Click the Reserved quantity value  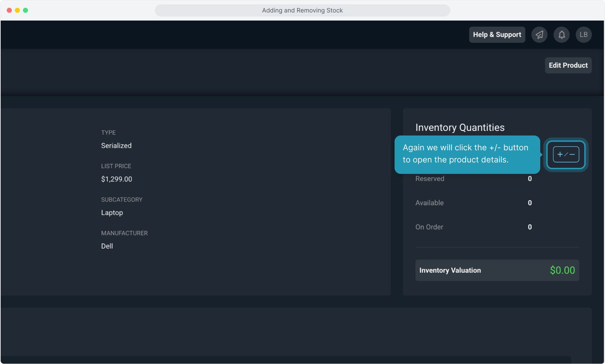(x=529, y=179)
